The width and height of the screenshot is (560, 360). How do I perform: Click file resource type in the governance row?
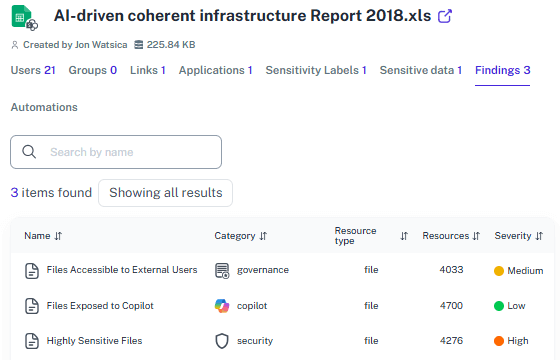coord(371,270)
